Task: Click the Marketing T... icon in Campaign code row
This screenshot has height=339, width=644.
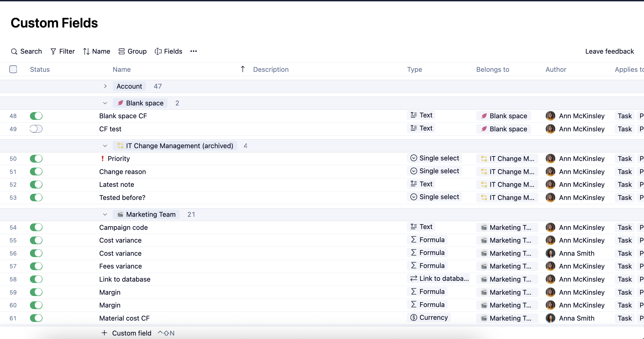Action: [x=484, y=227]
